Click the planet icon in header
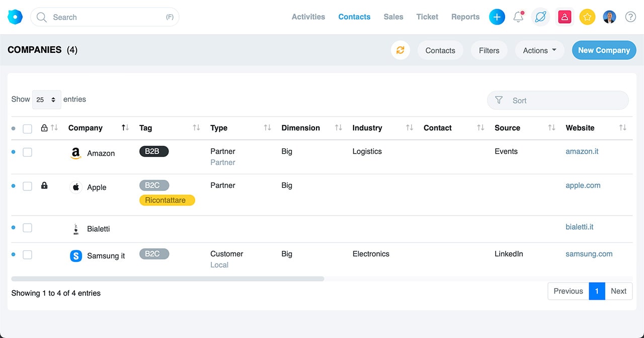The width and height of the screenshot is (644, 338). 540,17
